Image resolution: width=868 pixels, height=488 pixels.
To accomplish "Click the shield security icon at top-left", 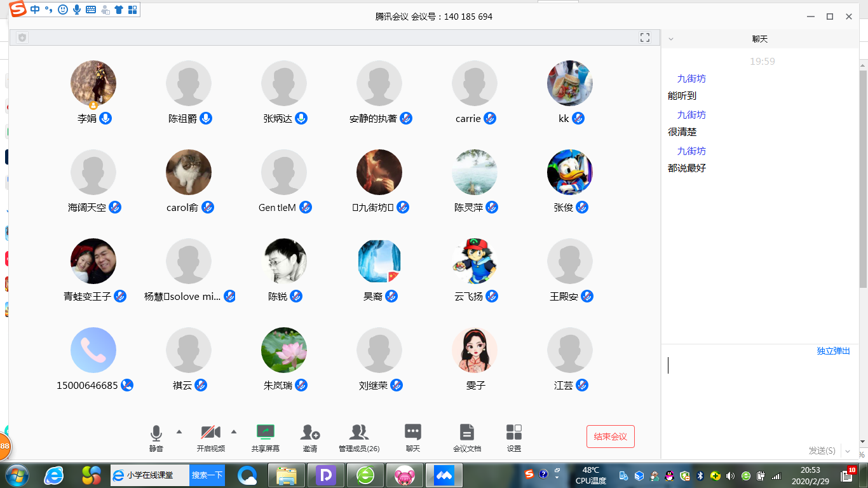I will [x=23, y=38].
